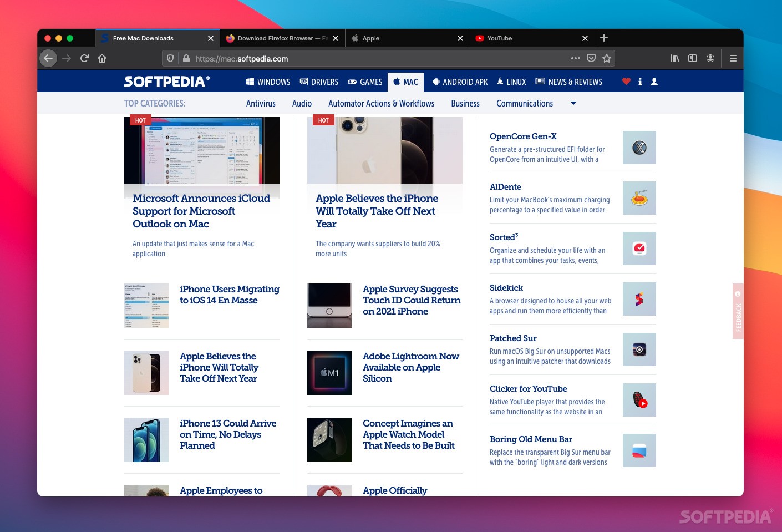
Task: Open iPhone Users Migrating to iOS 14 article
Action: tap(229, 295)
